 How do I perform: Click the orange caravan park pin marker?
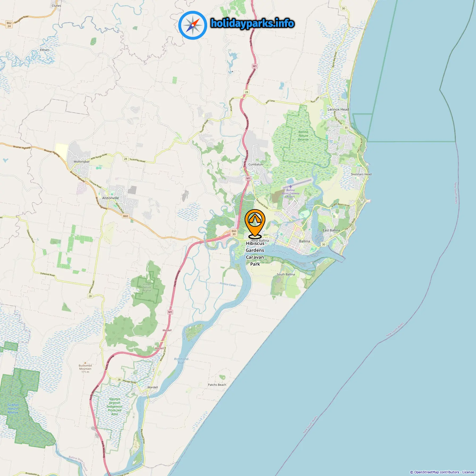(x=255, y=223)
